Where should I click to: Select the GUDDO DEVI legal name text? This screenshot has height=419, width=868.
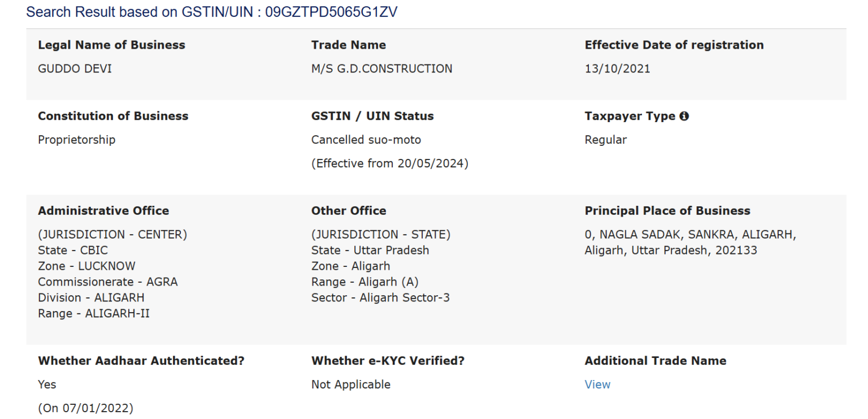[x=75, y=69]
